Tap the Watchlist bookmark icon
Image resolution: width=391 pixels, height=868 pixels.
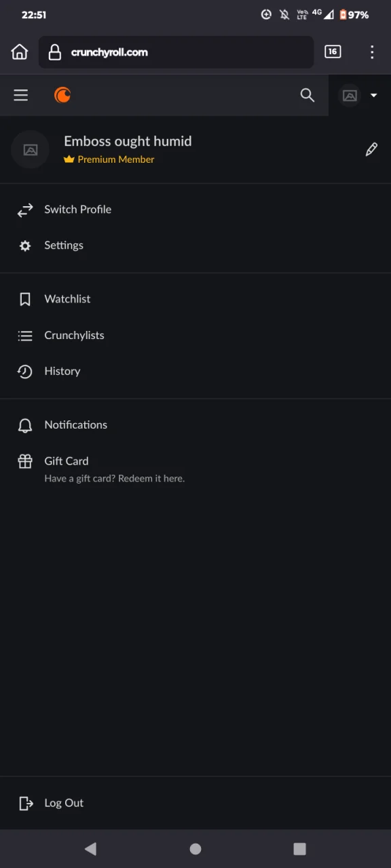[25, 299]
